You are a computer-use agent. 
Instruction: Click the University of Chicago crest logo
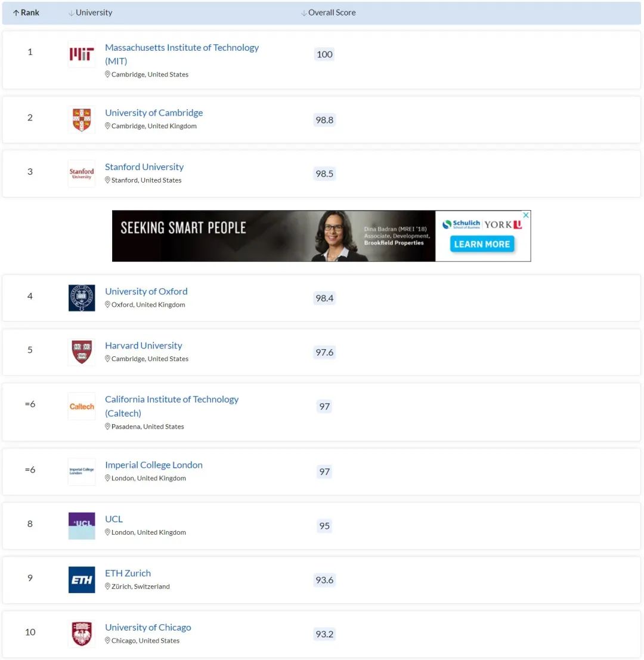[x=82, y=634]
